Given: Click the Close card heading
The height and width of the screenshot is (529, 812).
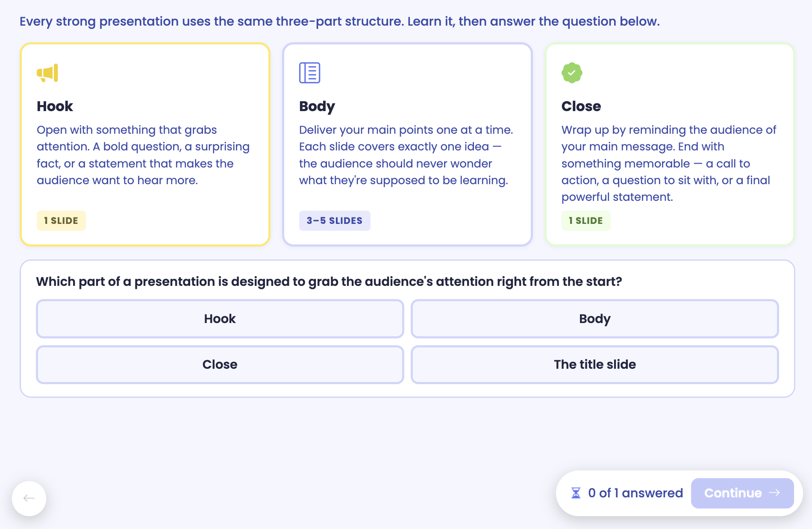Looking at the screenshot, I should 581,106.
